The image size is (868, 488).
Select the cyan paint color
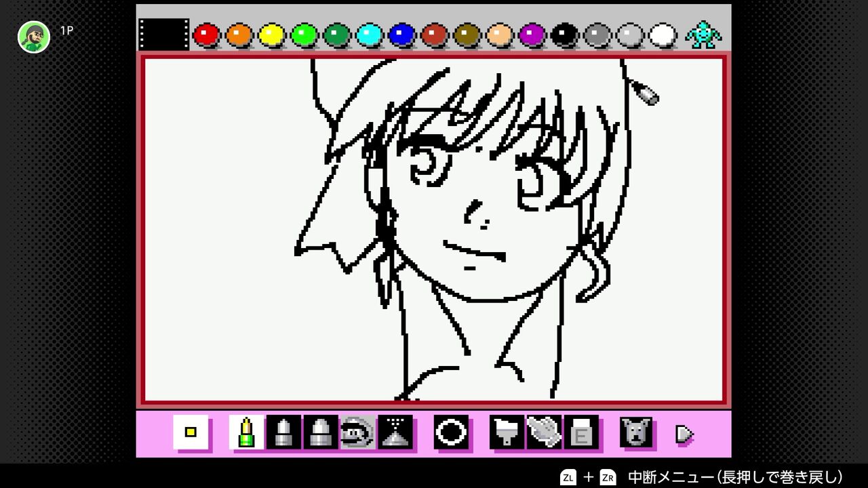(370, 35)
